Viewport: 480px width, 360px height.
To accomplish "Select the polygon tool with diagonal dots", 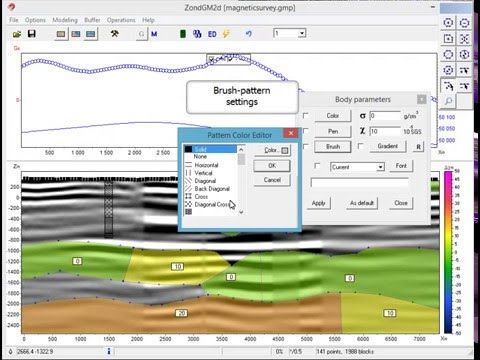I will 448,70.
